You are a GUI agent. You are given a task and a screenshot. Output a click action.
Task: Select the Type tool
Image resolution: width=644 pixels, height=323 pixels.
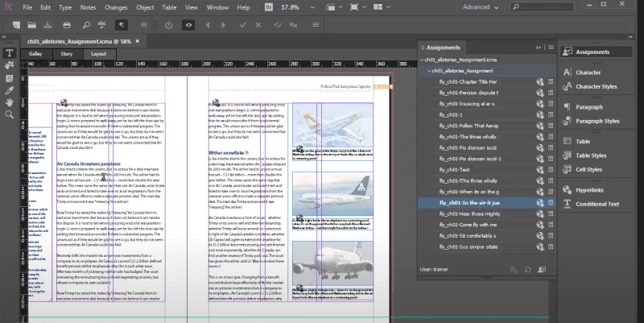9,52
